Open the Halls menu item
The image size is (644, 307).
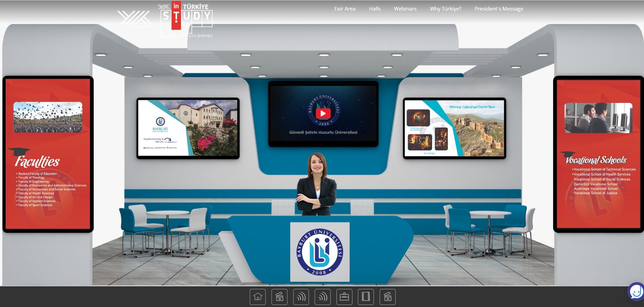coord(375,9)
